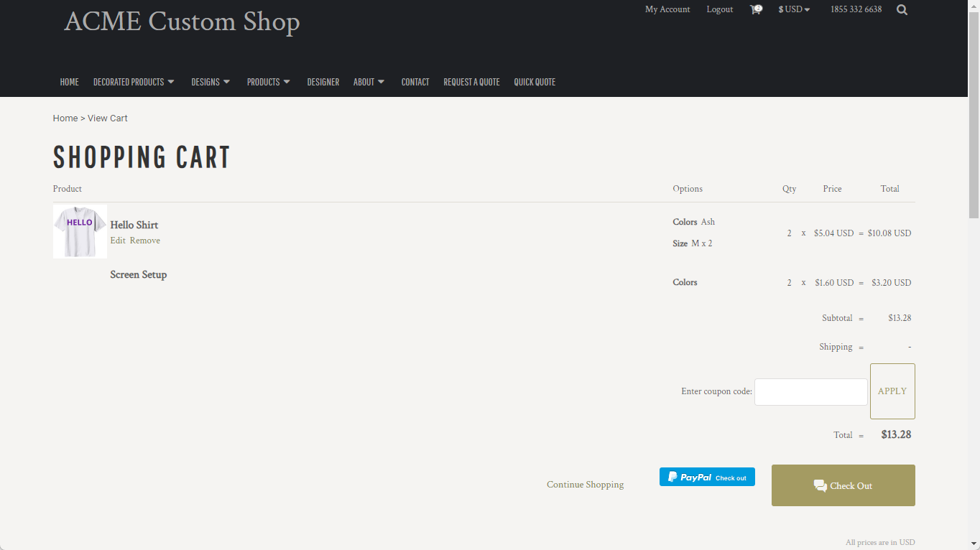The image size is (980, 550).
Task: Open the DESIGNS dropdown menu
Action: tap(211, 82)
